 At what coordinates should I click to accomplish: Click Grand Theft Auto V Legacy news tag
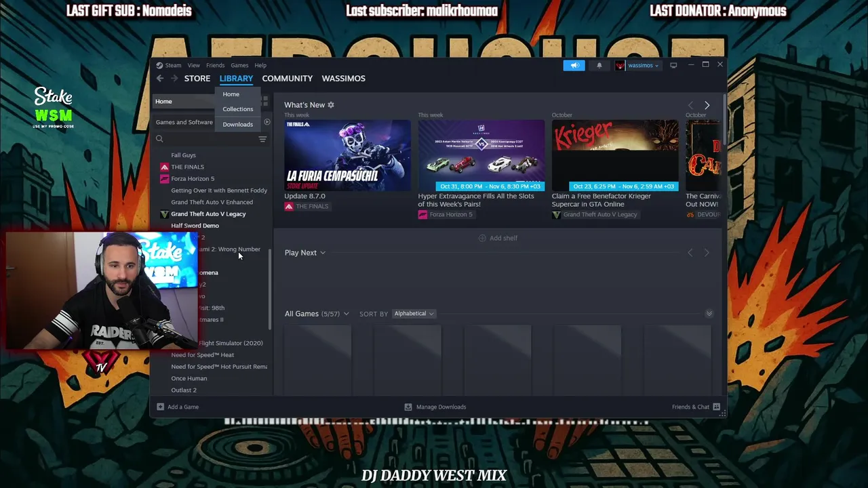[595, 214]
